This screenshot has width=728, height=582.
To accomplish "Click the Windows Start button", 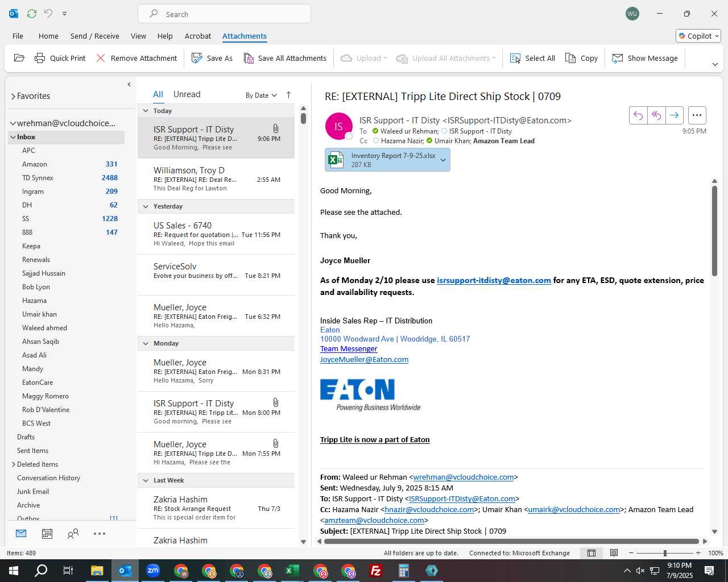I will 14,571.
